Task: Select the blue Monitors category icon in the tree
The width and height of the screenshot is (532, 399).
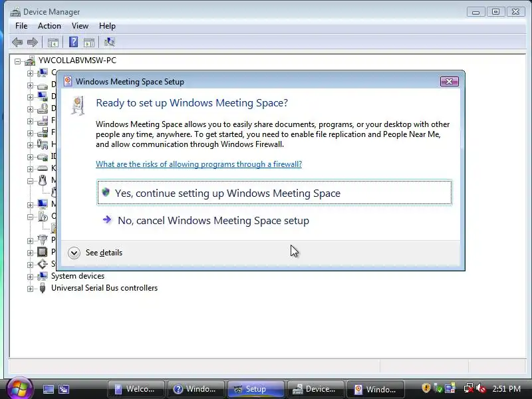Action: pyautogui.click(x=43, y=204)
